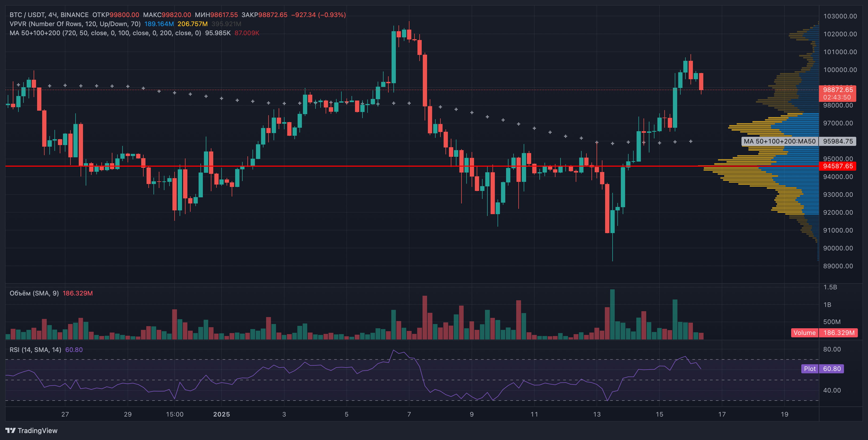Image resolution: width=868 pixels, height=440 pixels.
Task: Click the 186.329M value on the volume axis
Action: pos(839,333)
